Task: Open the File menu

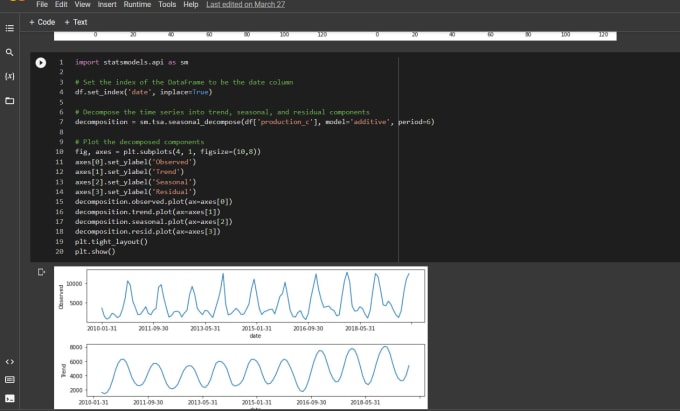Action: [42, 4]
